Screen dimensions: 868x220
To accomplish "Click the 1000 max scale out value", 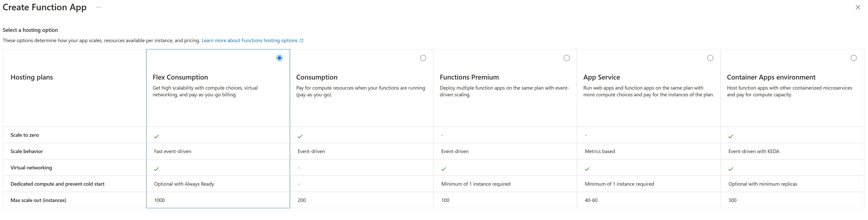I will pyautogui.click(x=159, y=200).
